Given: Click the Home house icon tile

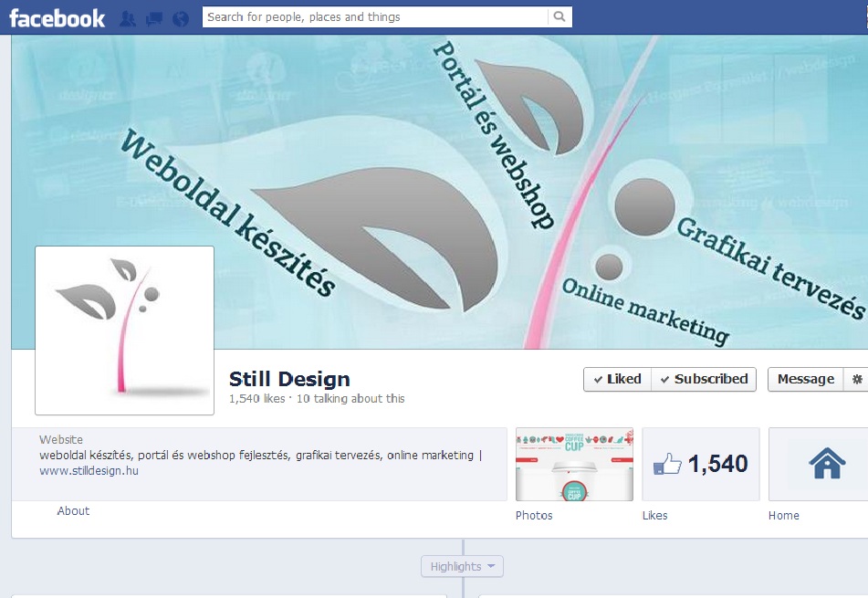Looking at the screenshot, I should coord(826,464).
